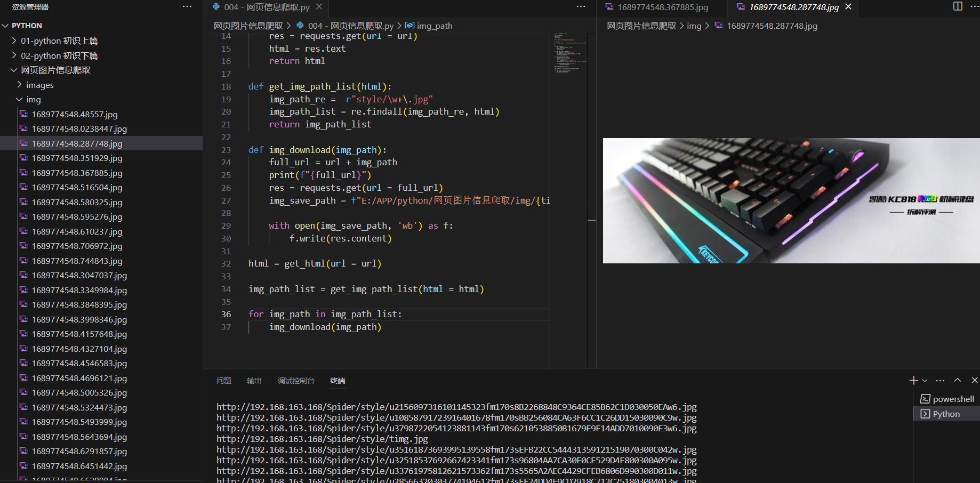Screen dimensions: 980x483
Task: Select the powershell terminal instance
Action: (x=947, y=399)
